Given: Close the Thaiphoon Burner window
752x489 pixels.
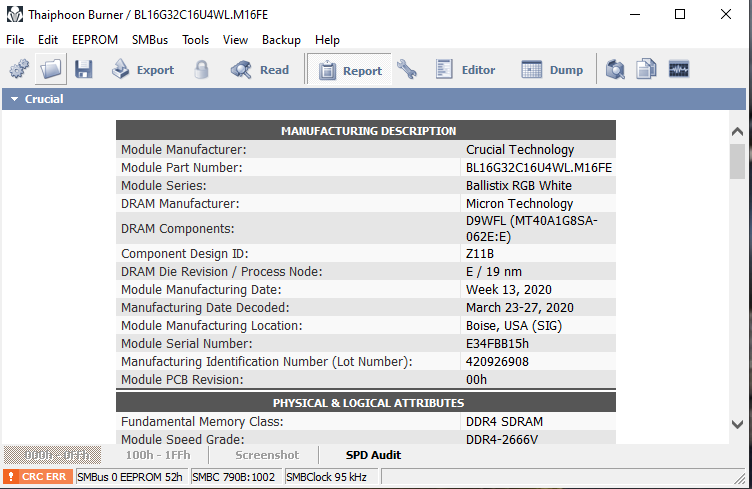Looking at the screenshot, I should click(726, 14).
